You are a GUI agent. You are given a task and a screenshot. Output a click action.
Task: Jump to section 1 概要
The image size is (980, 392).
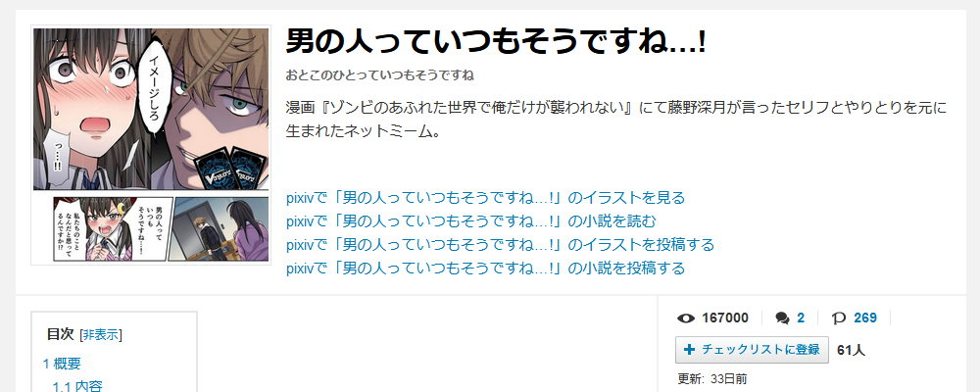coord(62,364)
